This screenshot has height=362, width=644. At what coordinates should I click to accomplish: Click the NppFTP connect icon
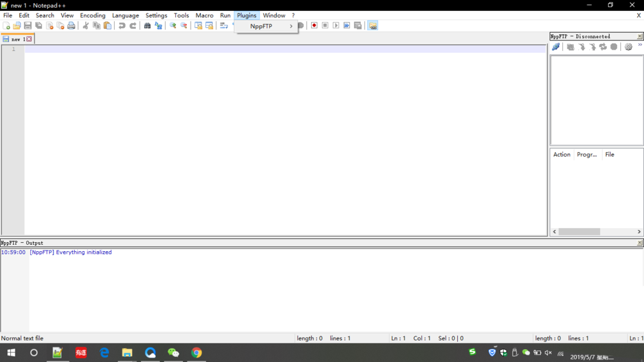556,47
